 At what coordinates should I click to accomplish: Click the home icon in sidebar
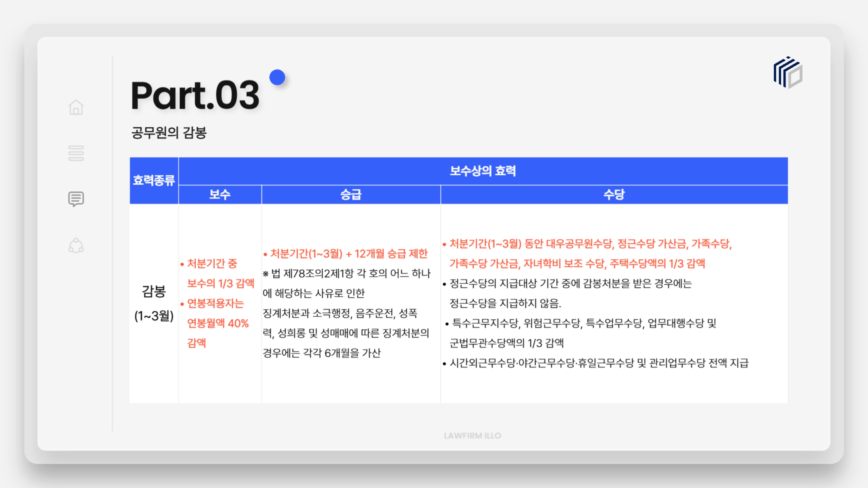[76, 107]
